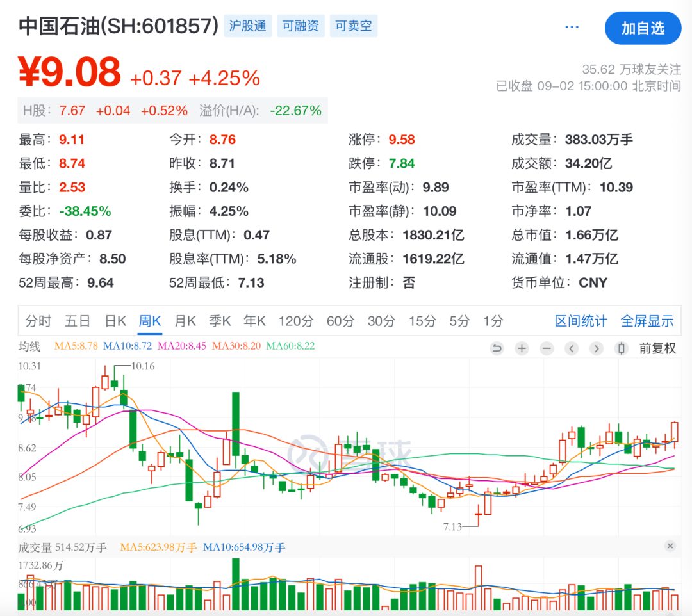Move chart to later period with right arrow
The height and width of the screenshot is (616, 692).
[x=597, y=349]
